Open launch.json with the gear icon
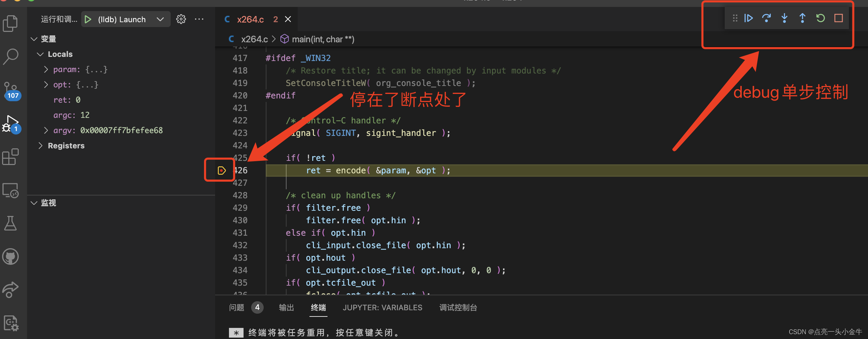 (181, 19)
